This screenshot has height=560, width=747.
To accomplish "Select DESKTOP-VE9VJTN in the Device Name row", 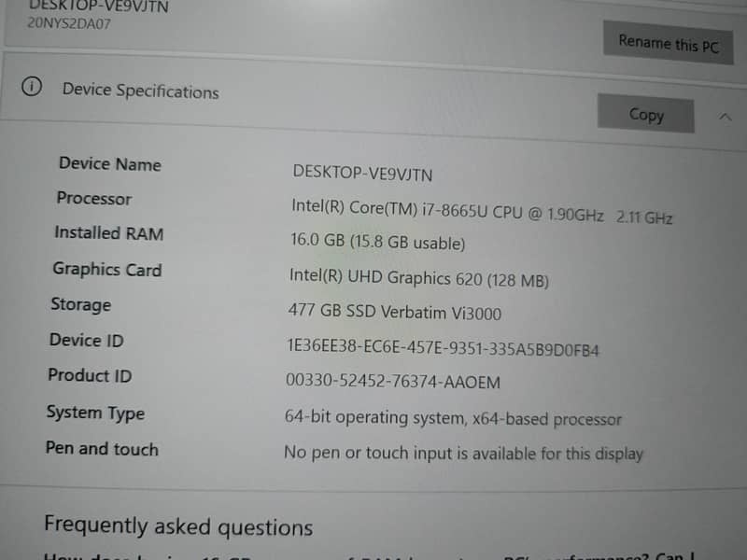I will tap(362, 173).
